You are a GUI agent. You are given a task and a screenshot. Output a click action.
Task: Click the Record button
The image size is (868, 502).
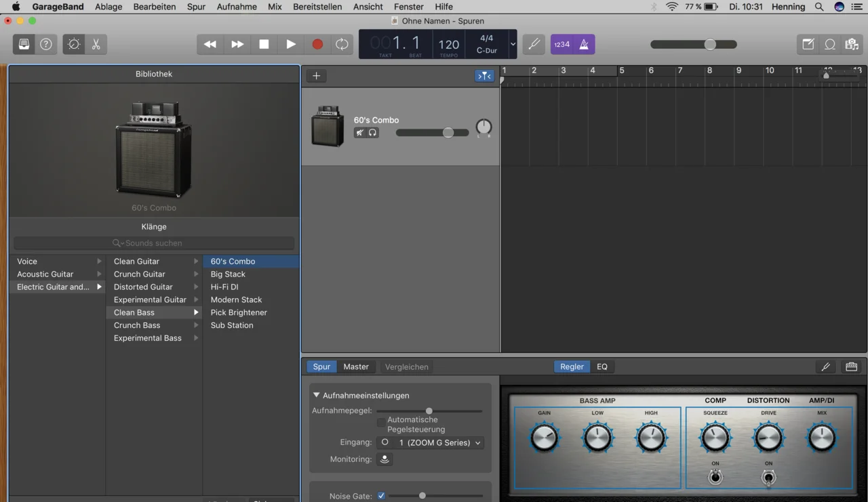point(317,44)
